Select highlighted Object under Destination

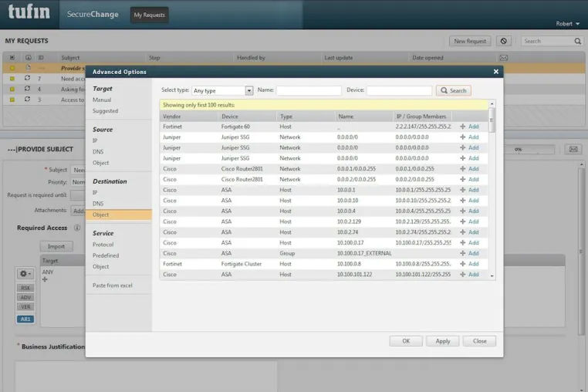(x=119, y=215)
